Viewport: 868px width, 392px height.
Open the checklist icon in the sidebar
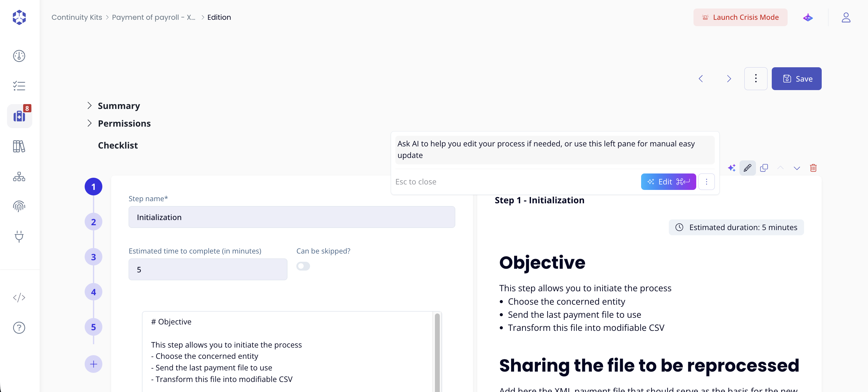tap(19, 86)
